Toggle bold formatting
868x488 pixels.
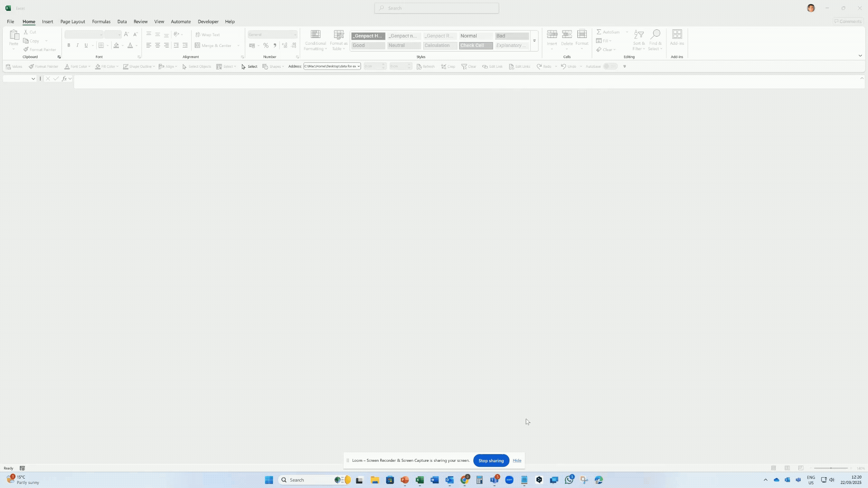(69, 45)
